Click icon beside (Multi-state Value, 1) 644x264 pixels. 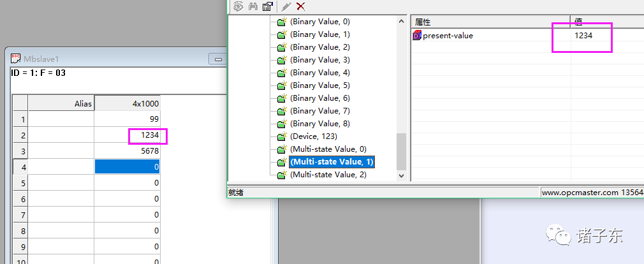281,162
